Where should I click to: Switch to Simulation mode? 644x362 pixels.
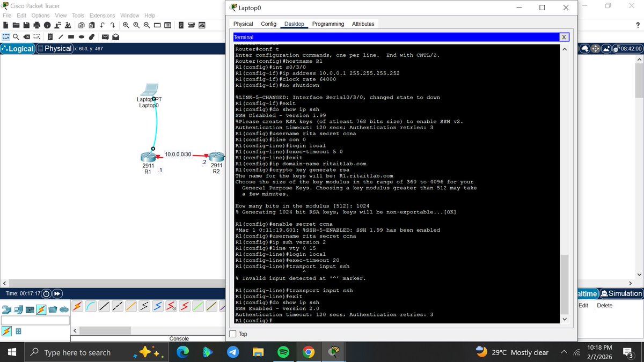click(621, 293)
